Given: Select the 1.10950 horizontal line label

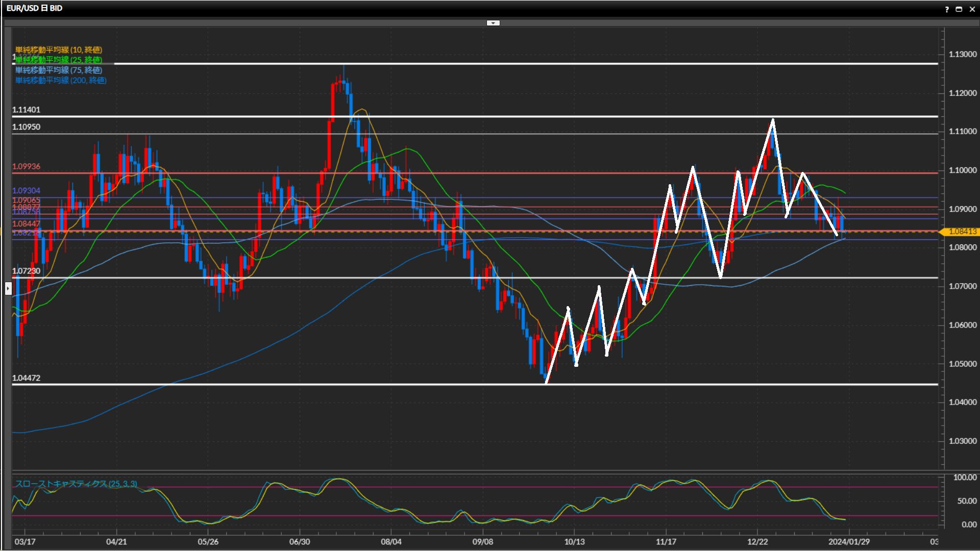Looking at the screenshot, I should (x=26, y=127).
